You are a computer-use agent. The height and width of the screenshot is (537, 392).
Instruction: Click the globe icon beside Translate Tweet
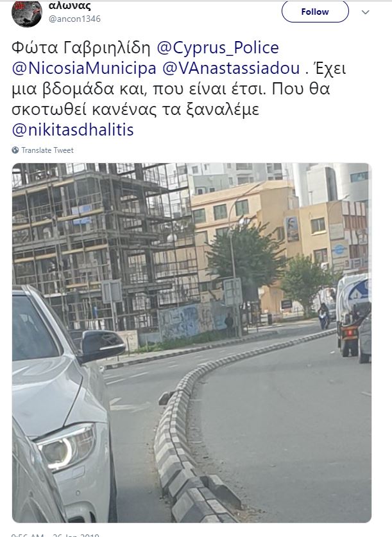(15, 150)
